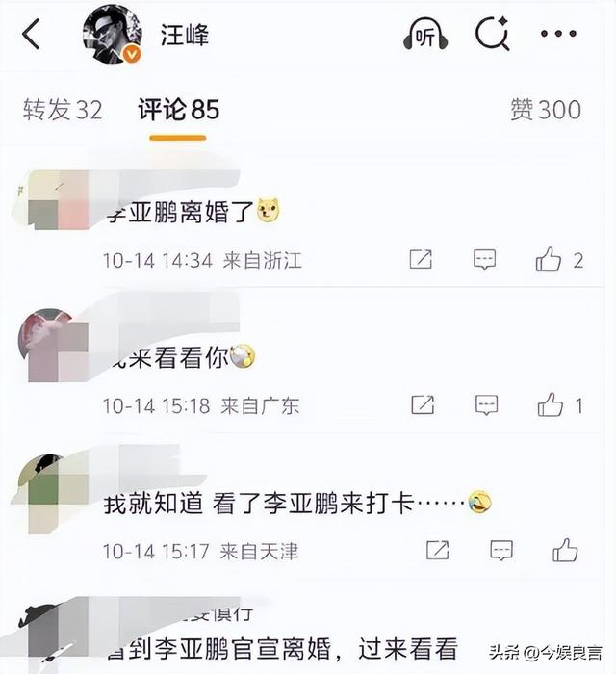The height and width of the screenshot is (674, 616).
Task: Open the search icon in header
Action: pyautogui.click(x=493, y=34)
